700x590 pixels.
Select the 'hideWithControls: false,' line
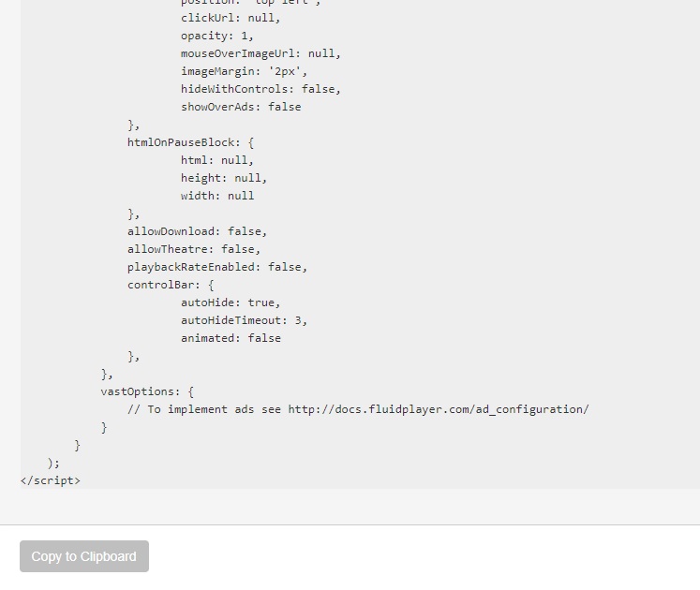pyautogui.click(x=261, y=89)
